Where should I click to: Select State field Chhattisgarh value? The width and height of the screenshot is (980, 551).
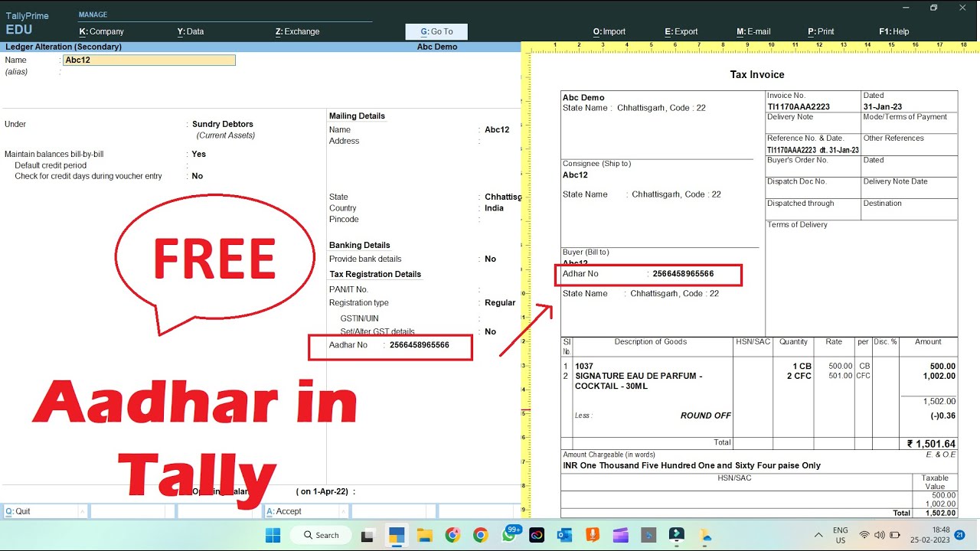502,197
